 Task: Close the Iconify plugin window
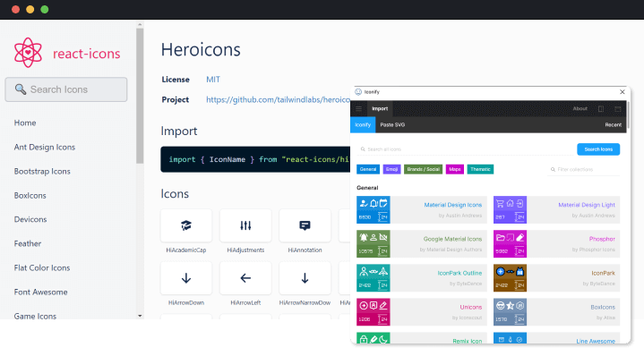pos(622,92)
